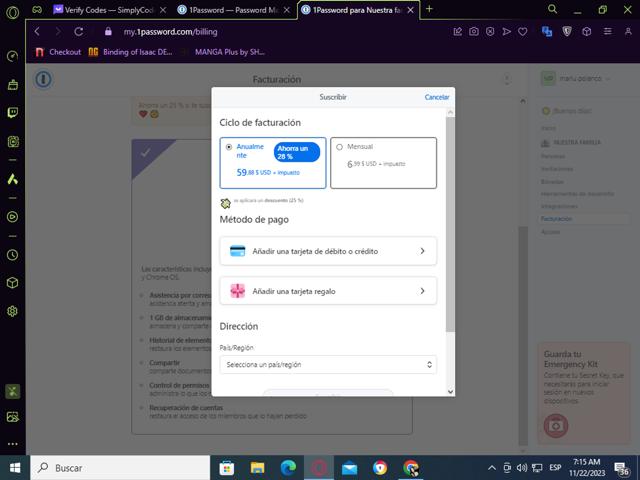The image size is (640, 480).
Task: Show hidden system tray icons
Action: point(492,468)
